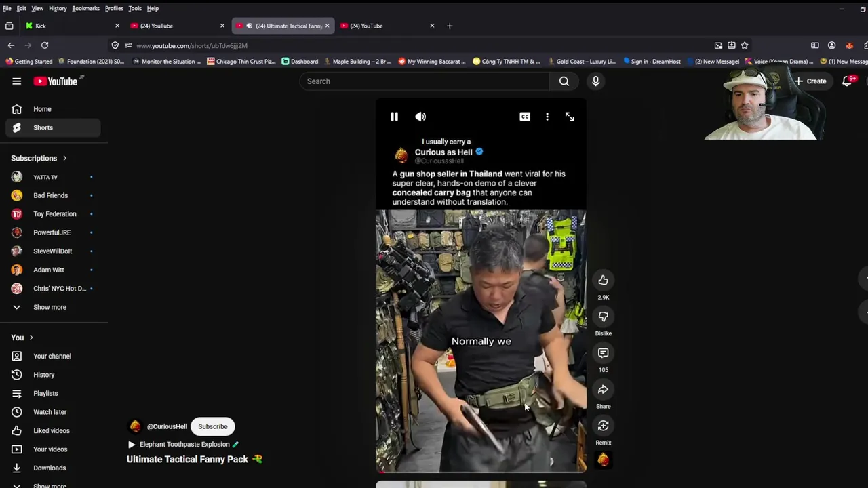Open Elephant Toothpaste Explosion related link

(183, 445)
